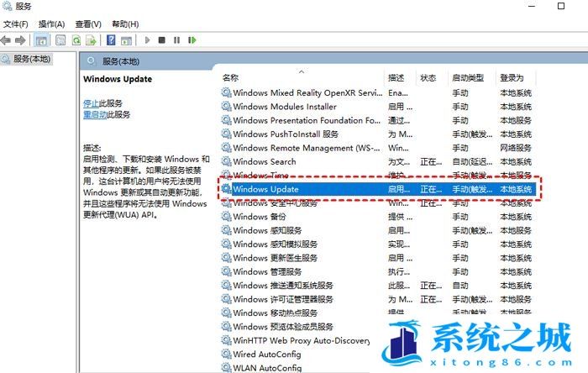Image resolution: width=588 pixels, height=373 pixels.
Task: Open the 查看(V) menu
Action: click(88, 24)
